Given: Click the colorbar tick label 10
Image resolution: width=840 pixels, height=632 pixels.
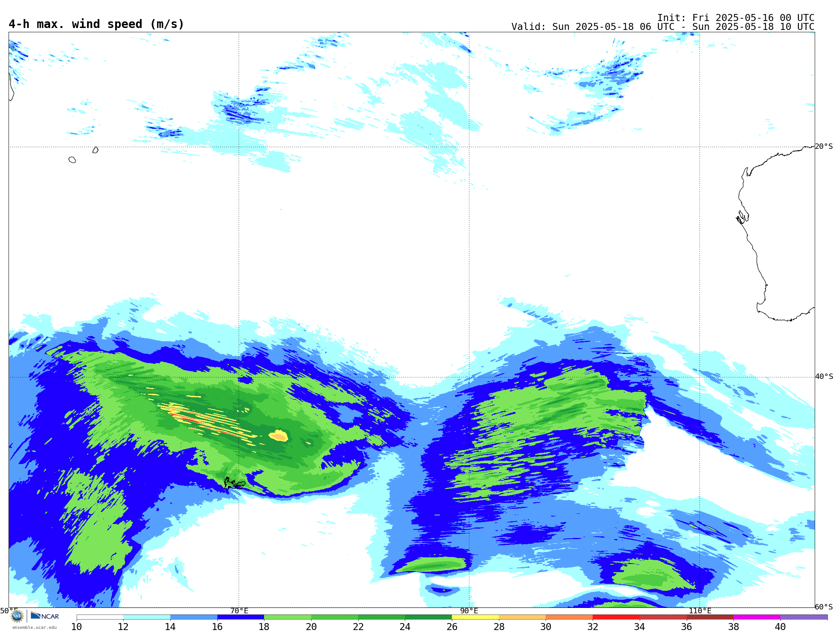Looking at the screenshot, I should (x=77, y=627).
